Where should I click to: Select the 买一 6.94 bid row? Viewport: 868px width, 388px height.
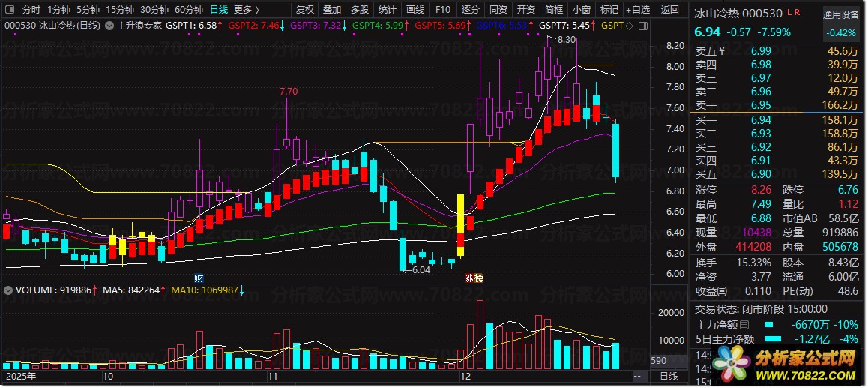pyautogui.click(x=778, y=120)
